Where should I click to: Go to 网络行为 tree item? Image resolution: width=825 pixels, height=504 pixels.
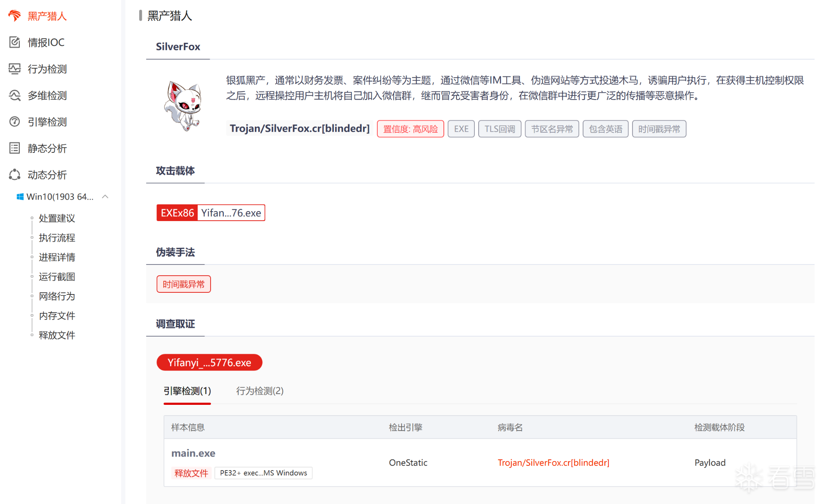[57, 296]
